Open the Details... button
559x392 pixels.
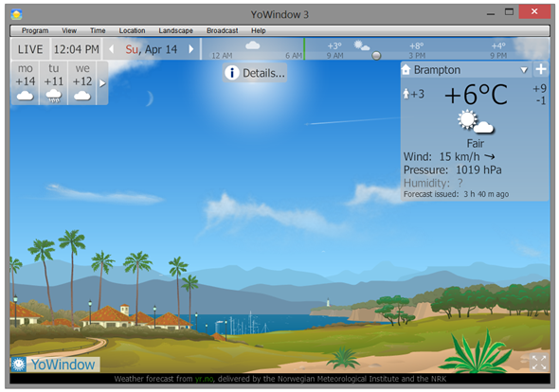coord(255,73)
